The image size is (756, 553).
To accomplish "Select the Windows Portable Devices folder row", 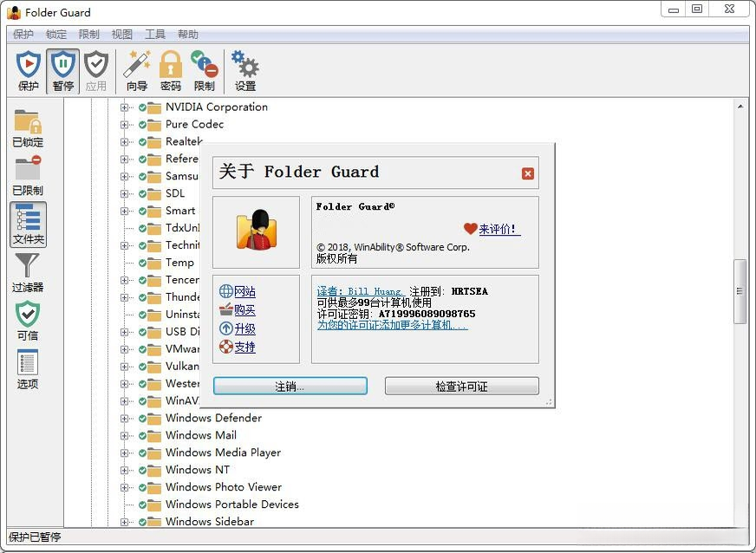I will tap(231, 504).
